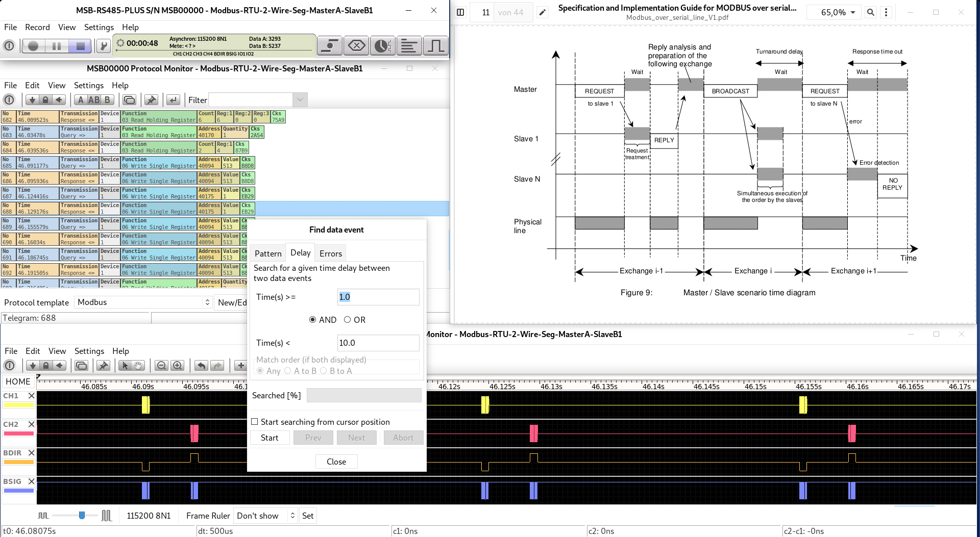Click the left-arrow icon in Protocol Monitor toolbar
Viewport: 980px width, 537px height.
[x=59, y=100]
